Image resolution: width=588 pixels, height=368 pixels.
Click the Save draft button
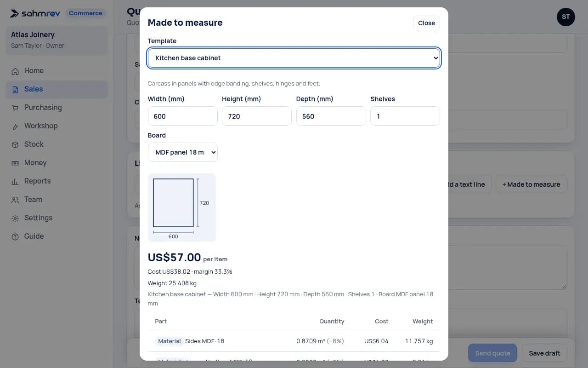[544, 353]
